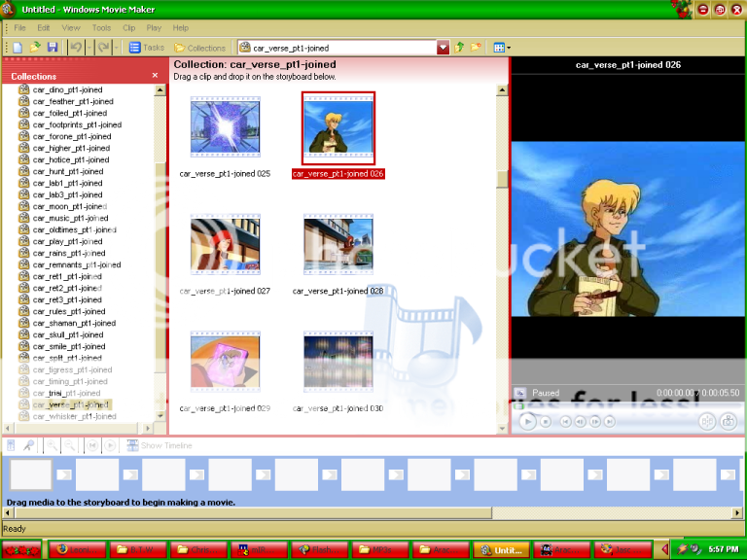The height and width of the screenshot is (560, 747).
Task: Open the Help menu
Action: (x=181, y=28)
